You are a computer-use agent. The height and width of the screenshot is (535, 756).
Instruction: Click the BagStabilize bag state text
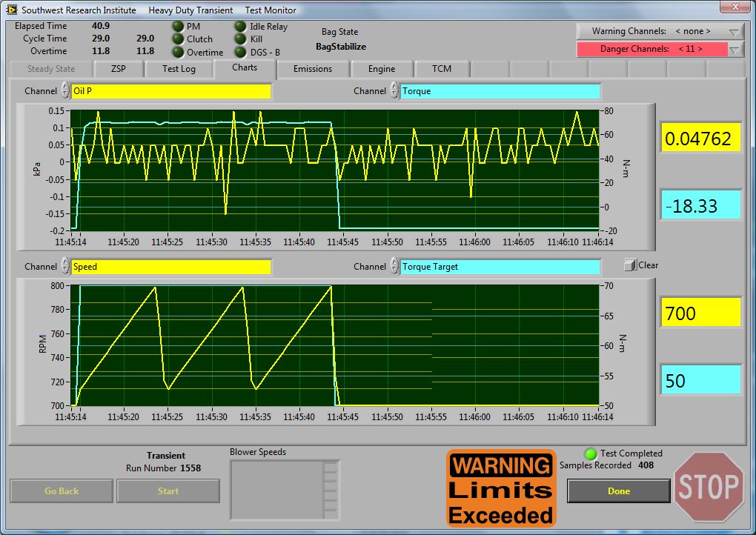pyautogui.click(x=341, y=47)
